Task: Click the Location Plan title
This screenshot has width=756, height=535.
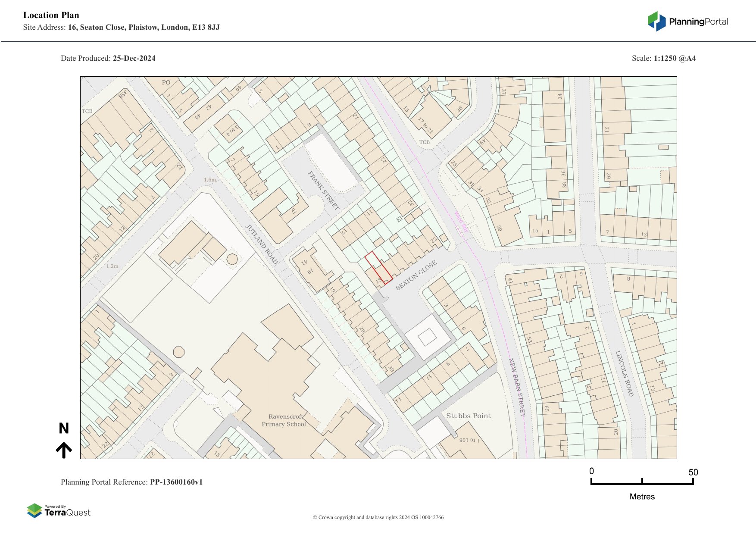Action: pos(51,15)
